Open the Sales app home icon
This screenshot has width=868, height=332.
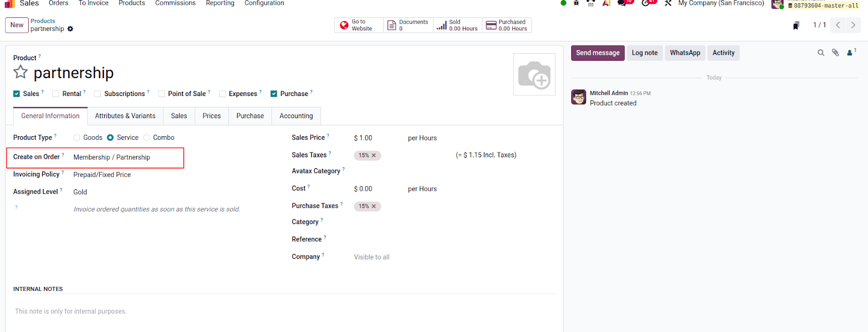coord(10,3)
